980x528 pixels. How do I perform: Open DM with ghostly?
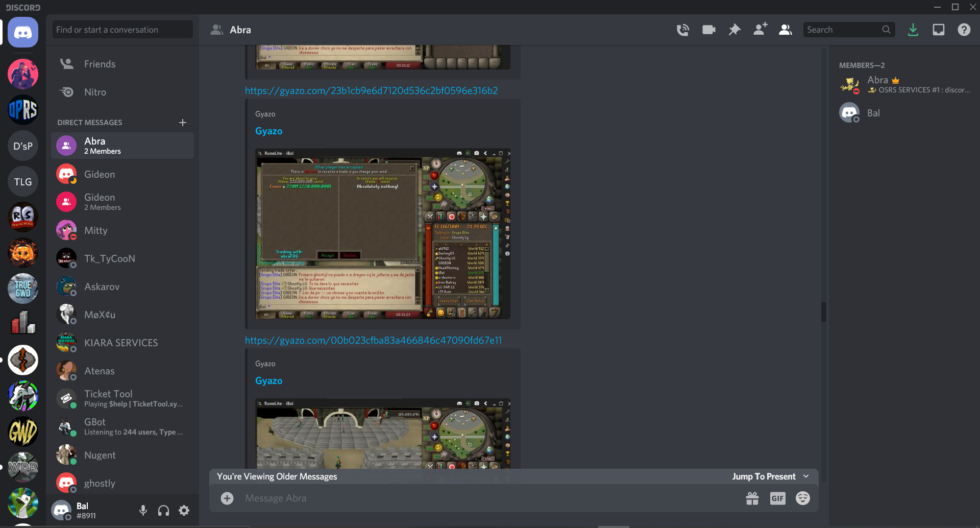coord(122,483)
